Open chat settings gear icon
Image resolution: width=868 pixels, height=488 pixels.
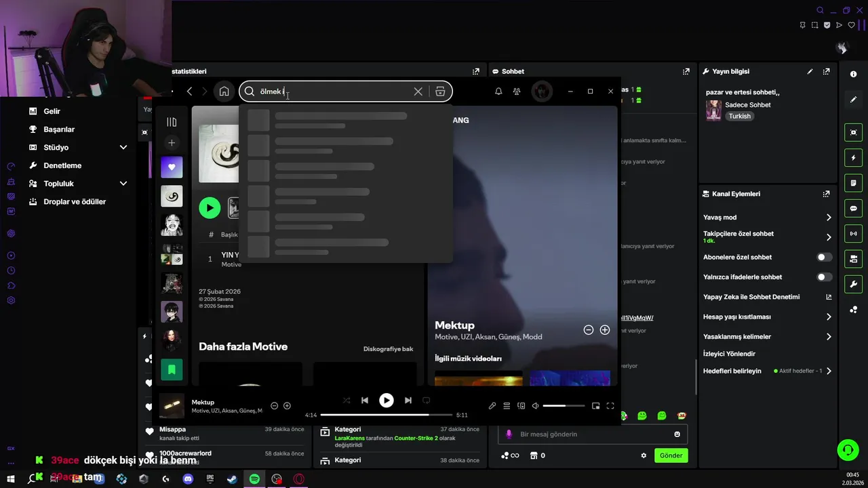[644, 455]
